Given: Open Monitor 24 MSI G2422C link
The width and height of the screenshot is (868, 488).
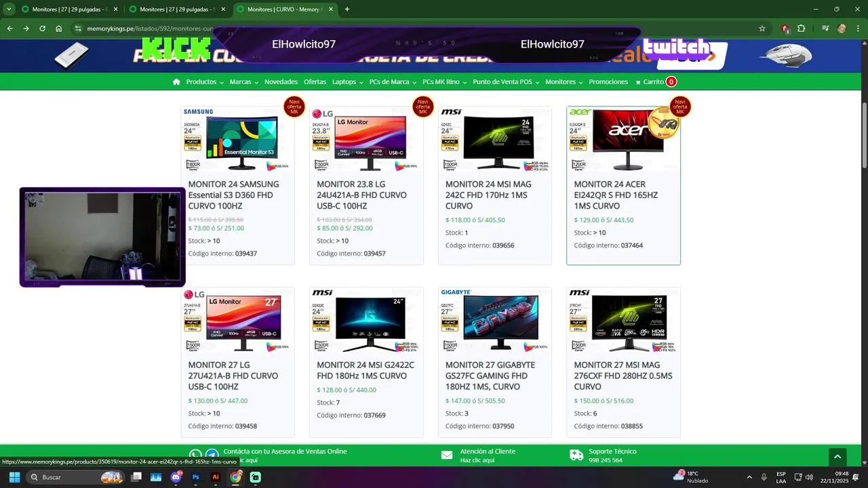Looking at the screenshot, I should (x=366, y=370).
